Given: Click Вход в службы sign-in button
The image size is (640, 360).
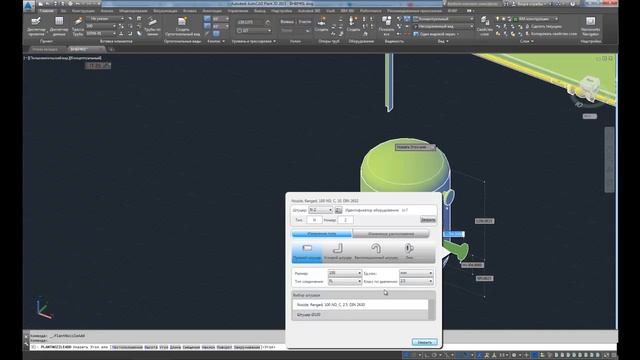Looking at the screenshot, I should click(530, 4).
